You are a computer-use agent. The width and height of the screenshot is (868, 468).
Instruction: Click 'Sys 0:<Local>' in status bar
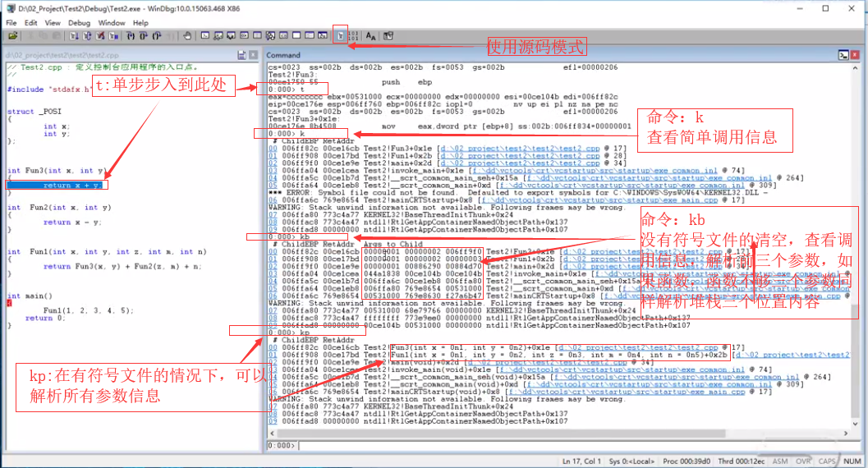click(631, 461)
